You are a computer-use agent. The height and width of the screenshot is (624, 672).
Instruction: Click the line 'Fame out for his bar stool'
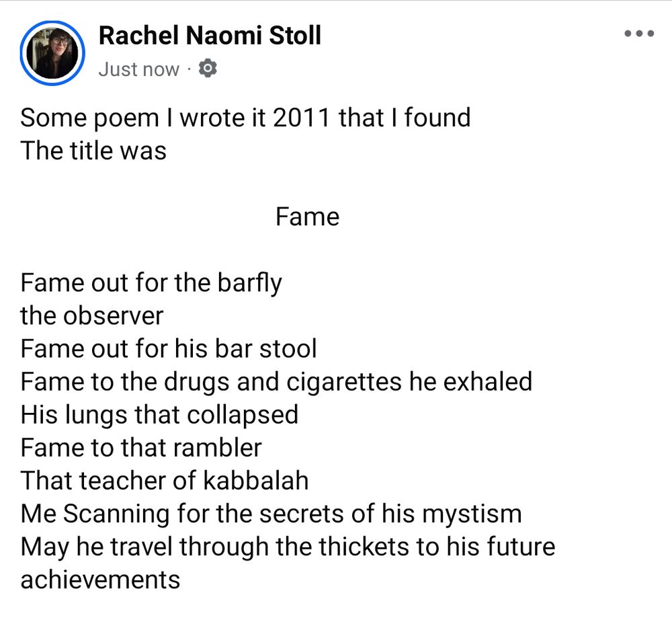(x=169, y=348)
